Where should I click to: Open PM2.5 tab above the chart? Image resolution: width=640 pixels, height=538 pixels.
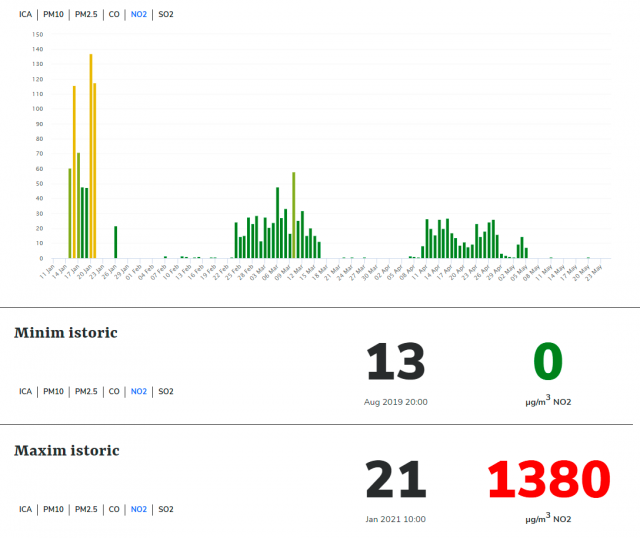(87, 15)
